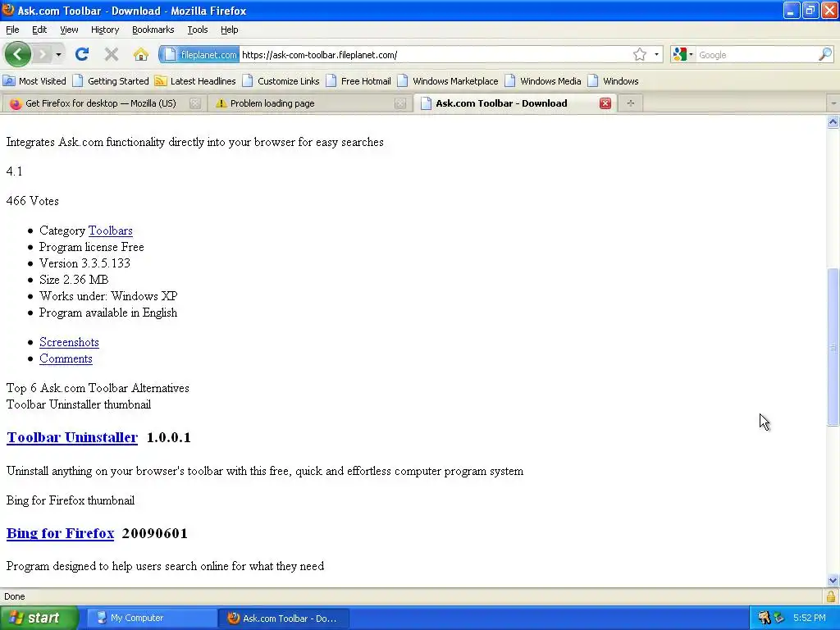Reload the page with the Refresh icon

[82, 54]
